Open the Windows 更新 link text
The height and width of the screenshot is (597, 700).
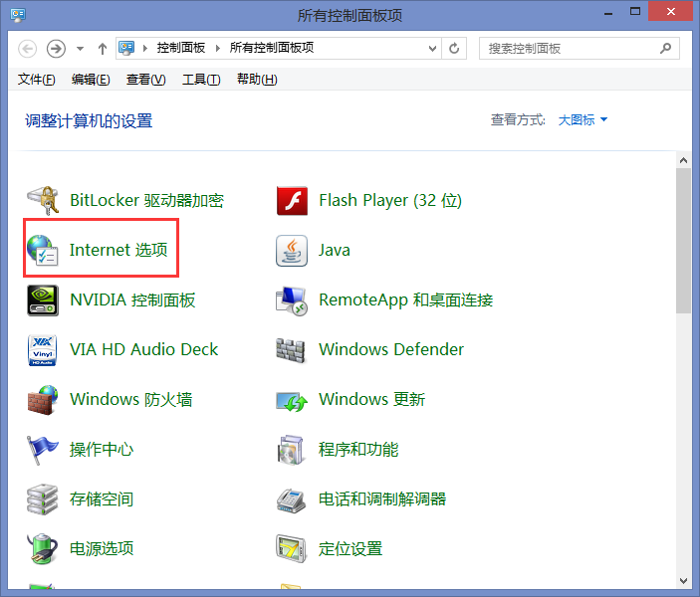click(x=371, y=399)
